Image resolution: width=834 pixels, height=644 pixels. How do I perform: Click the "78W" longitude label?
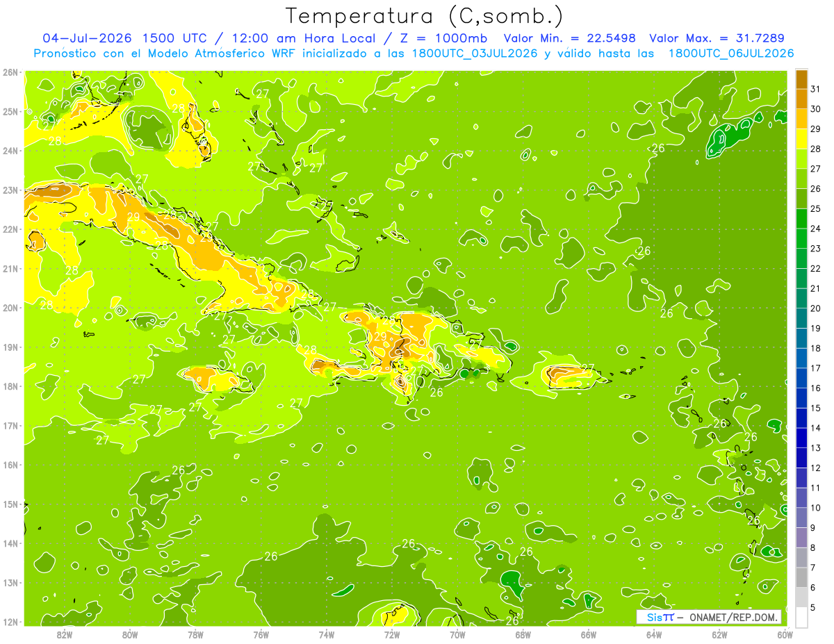(x=195, y=634)
